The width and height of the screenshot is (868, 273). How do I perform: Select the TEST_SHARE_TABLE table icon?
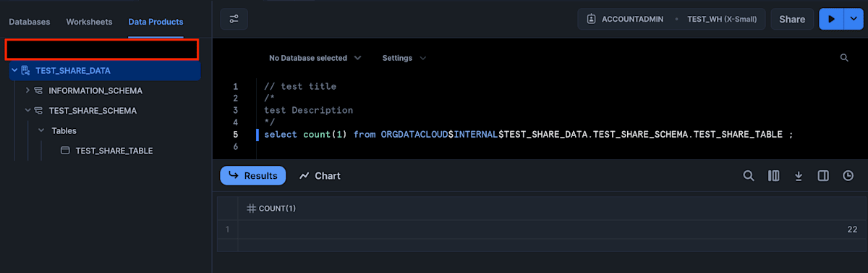pyautogui.click(x=64, y=151)
